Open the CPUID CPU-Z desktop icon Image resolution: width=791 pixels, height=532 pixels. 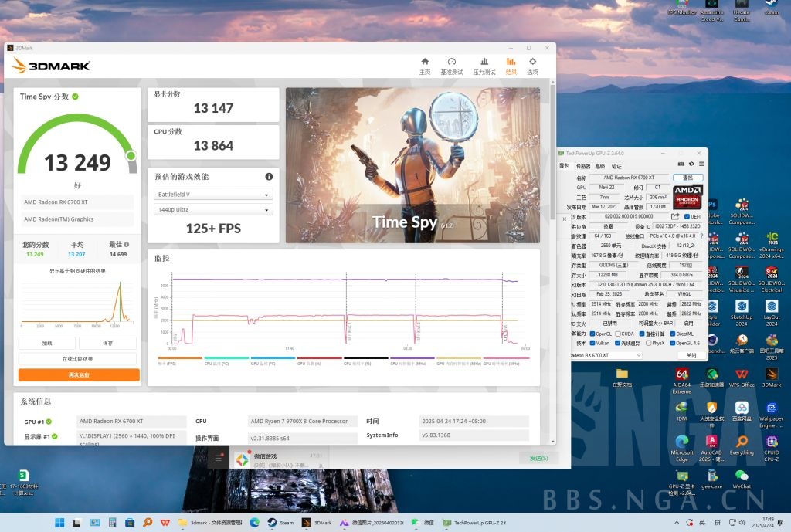coord(772,448)
